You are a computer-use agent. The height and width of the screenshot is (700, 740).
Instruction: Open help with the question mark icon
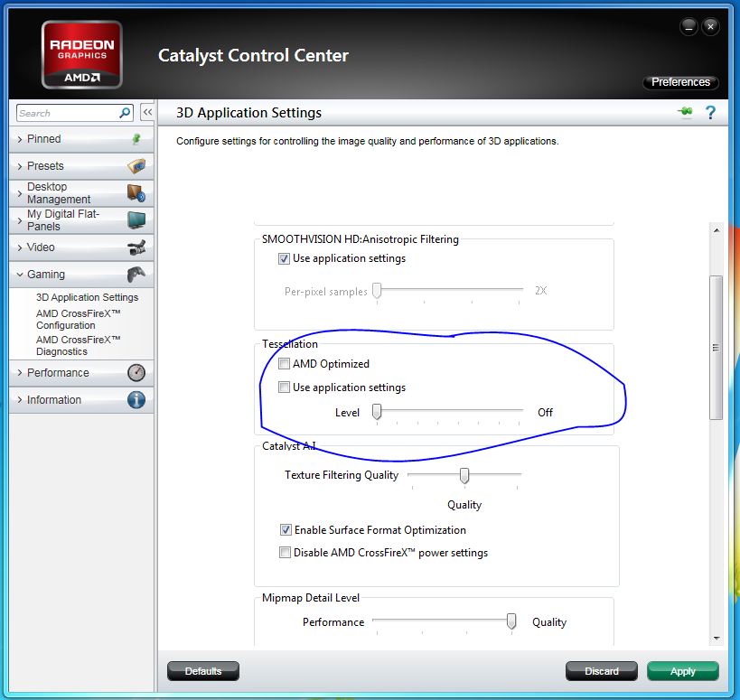pos(710,112)
